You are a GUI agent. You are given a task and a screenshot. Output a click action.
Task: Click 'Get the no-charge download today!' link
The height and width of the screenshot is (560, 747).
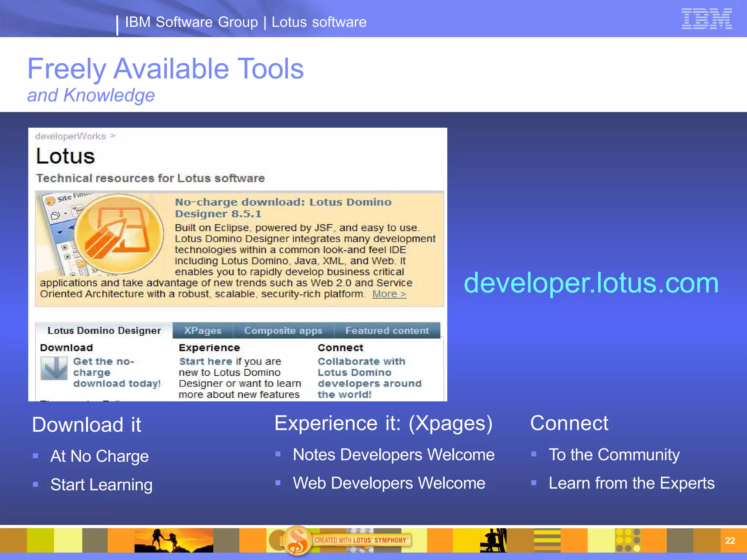click(117, 372)
